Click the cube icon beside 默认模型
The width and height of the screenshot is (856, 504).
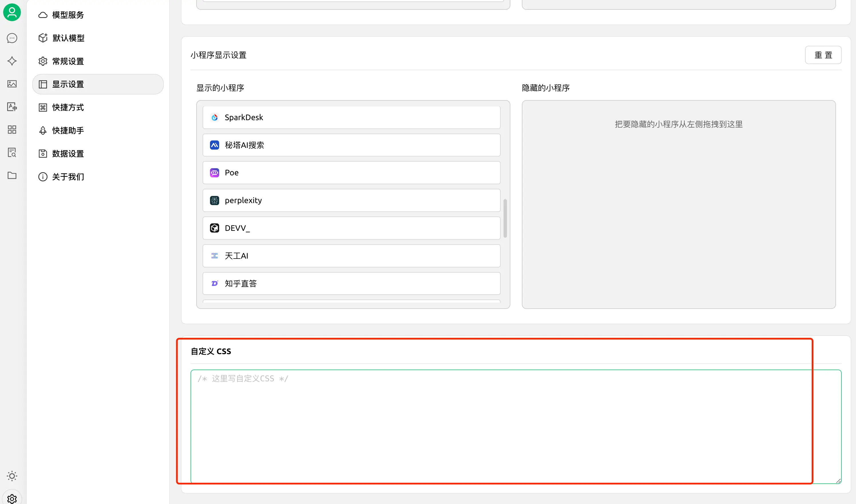(43, 38)
